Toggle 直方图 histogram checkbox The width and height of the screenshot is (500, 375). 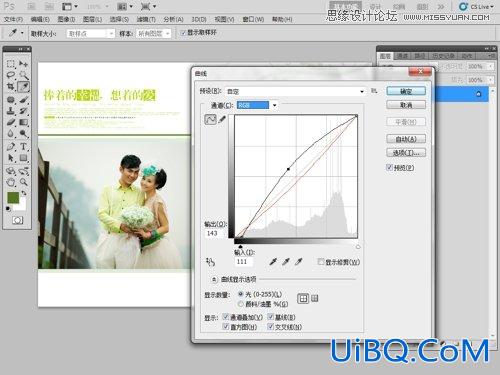226,327
